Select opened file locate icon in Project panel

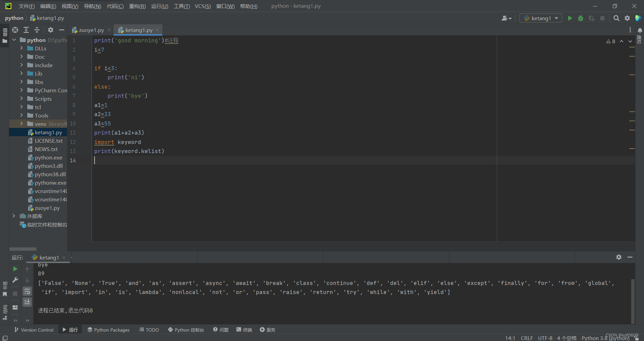(x=15, y=30)
